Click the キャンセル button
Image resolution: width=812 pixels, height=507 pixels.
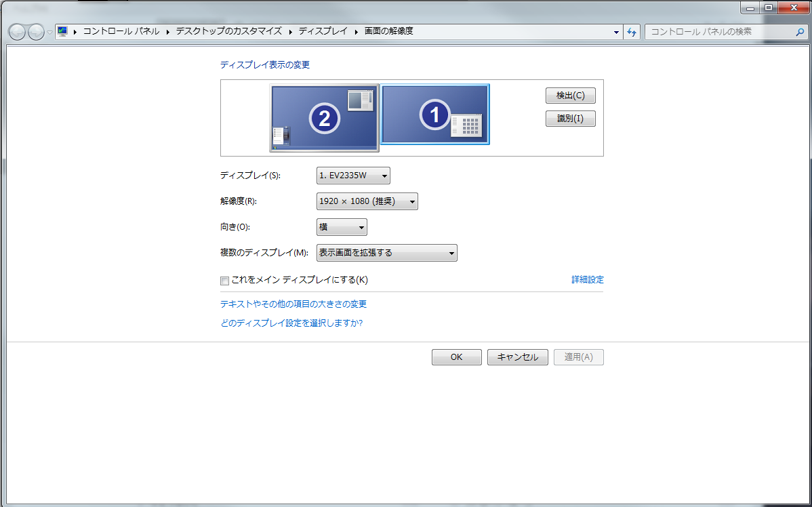[517, 357]
